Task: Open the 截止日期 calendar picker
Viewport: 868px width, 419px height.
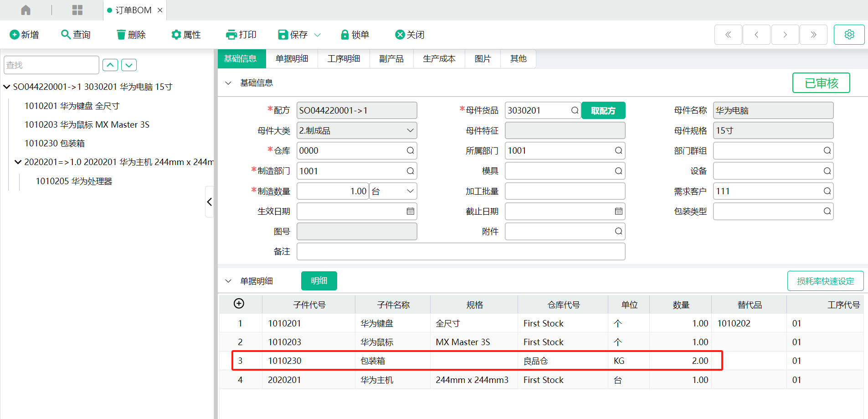Action: [x=618, y=211]
